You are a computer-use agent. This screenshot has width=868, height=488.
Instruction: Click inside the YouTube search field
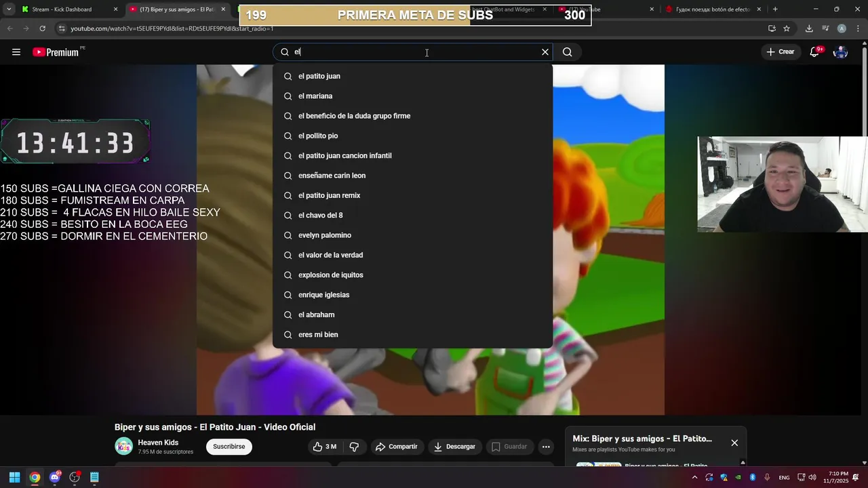point(414,52)
